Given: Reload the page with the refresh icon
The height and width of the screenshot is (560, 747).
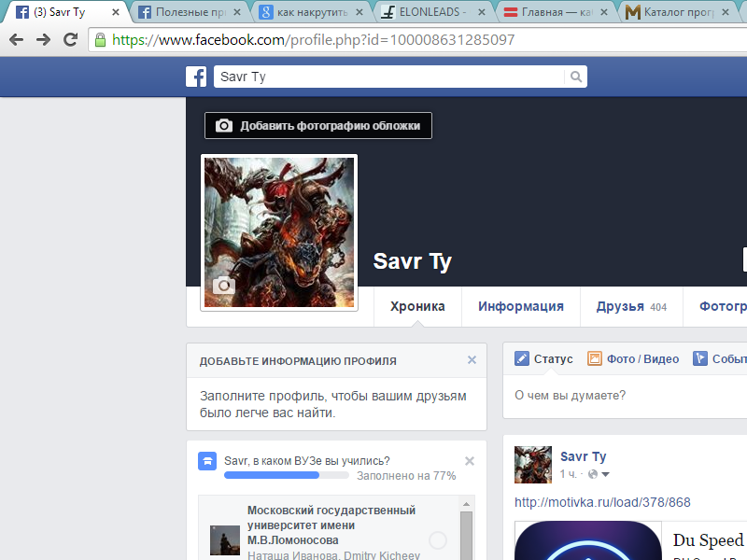Looking at the screenshot, I should coord(71,39).
